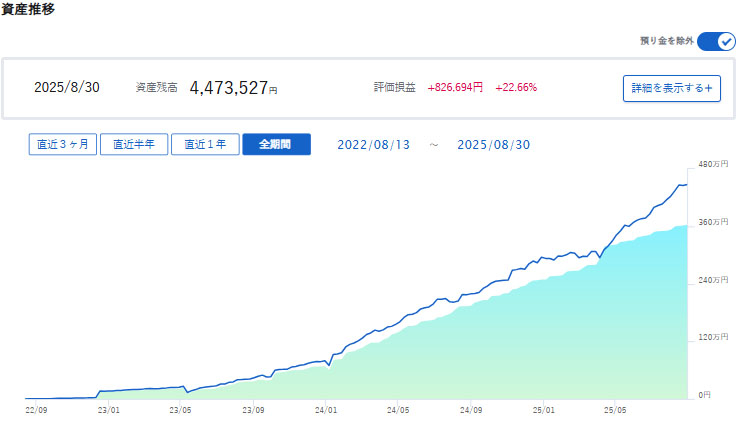Choose the 直近1年 period tab
This screenshot has height=423, width=737.
pos(204,144)
